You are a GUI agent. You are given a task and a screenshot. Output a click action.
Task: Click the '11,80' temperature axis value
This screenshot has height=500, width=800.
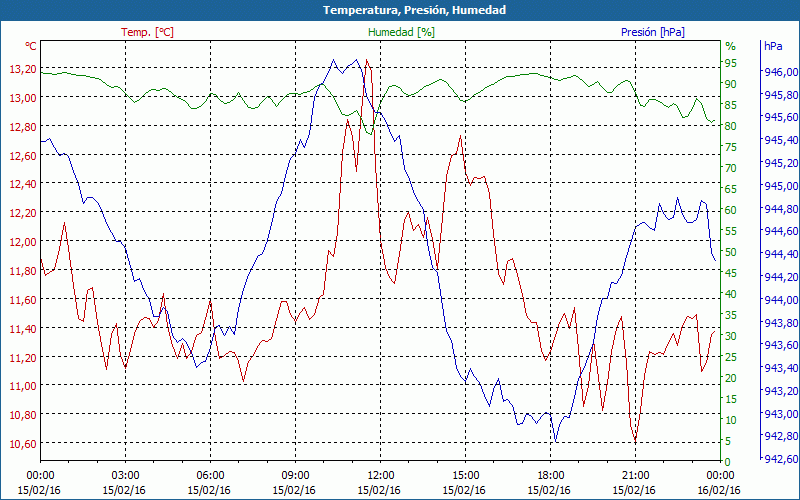click(x=23, y=270)
